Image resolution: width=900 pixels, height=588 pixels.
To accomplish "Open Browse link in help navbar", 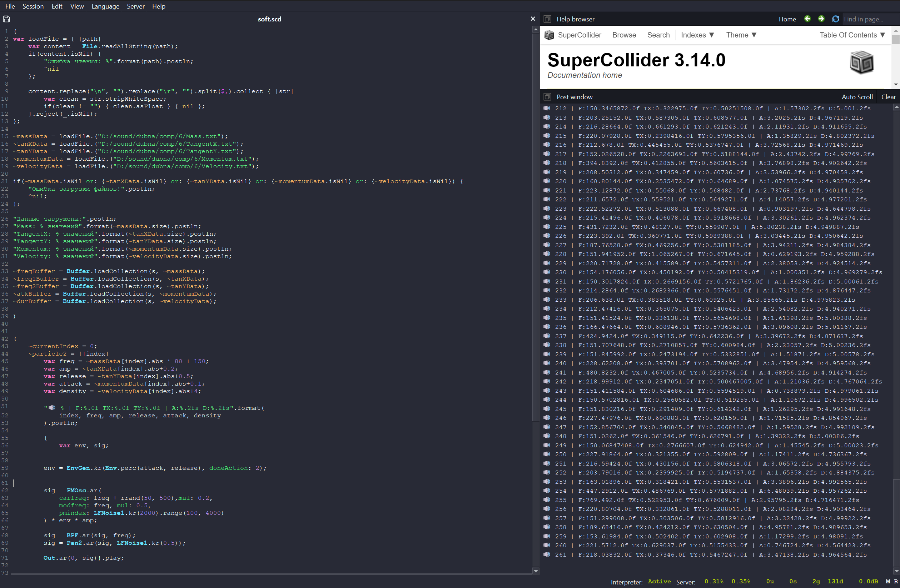I will click(624, 35).
